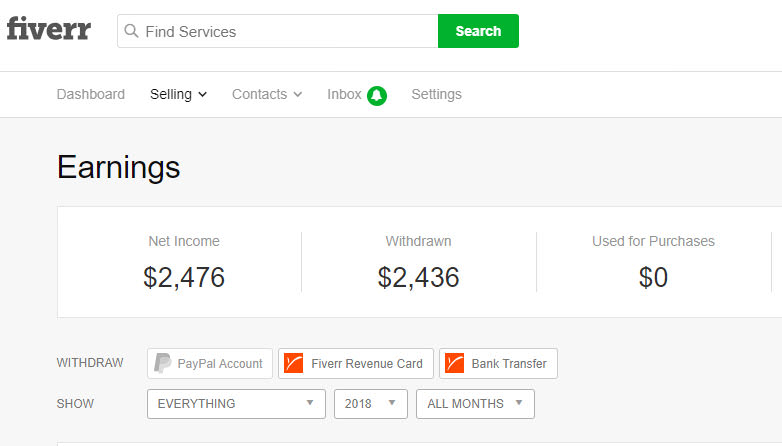Screen dimensions: 782x446
Task: Click the search magnifying glass icon
Action: (131, 31)
